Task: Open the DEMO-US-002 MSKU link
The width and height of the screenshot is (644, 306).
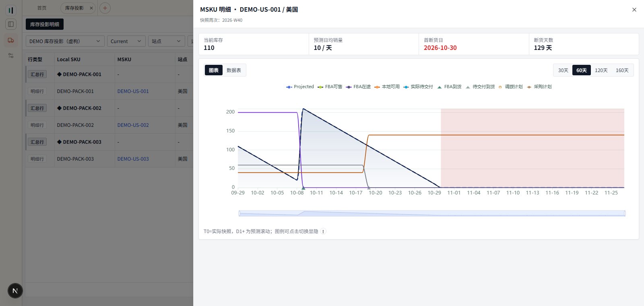Action: (133, 125)
